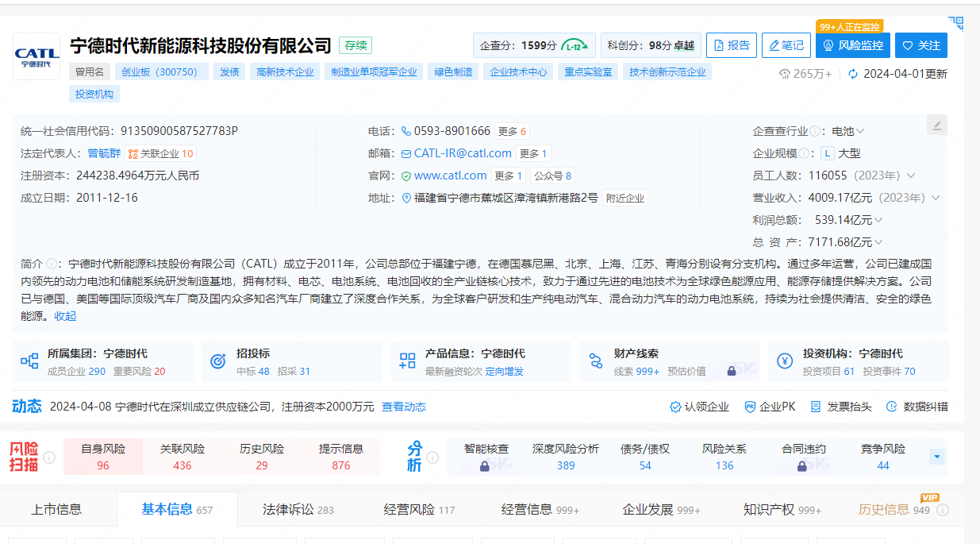Click the 企业PK compare icon
Viewport: 980px width, 544px height.
750,407
